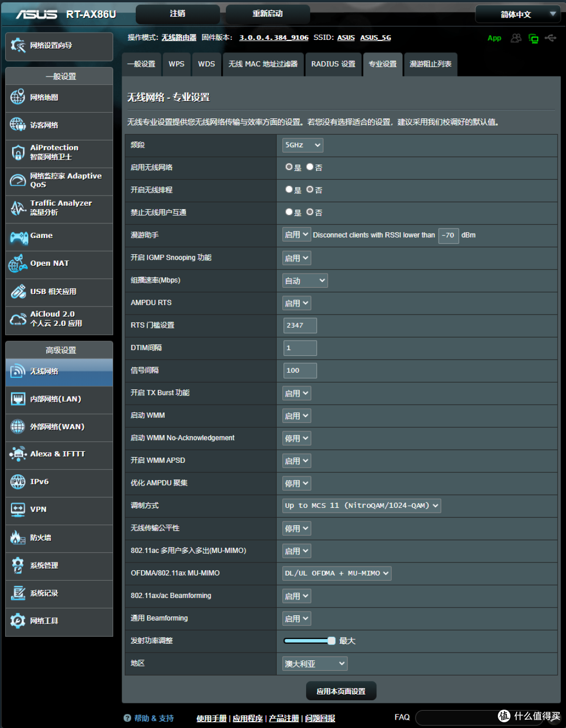Click the 注销 logout button

coord(178,14)
